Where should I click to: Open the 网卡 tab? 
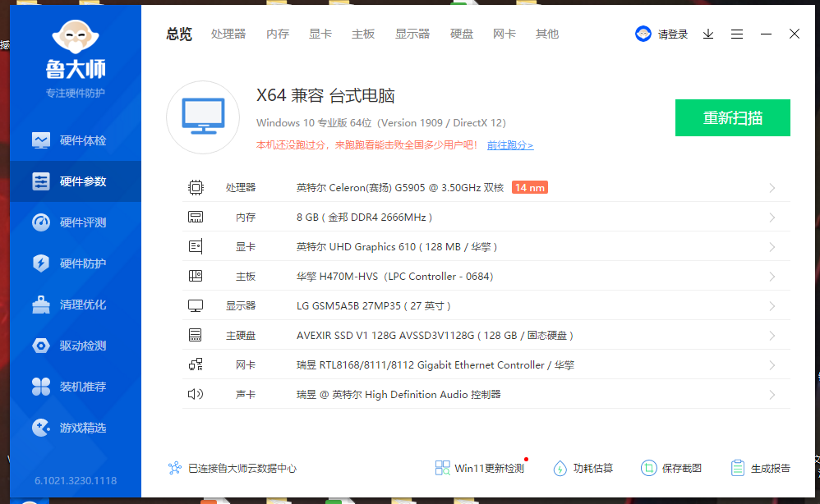pyautogui.click(x=504, y=34)
